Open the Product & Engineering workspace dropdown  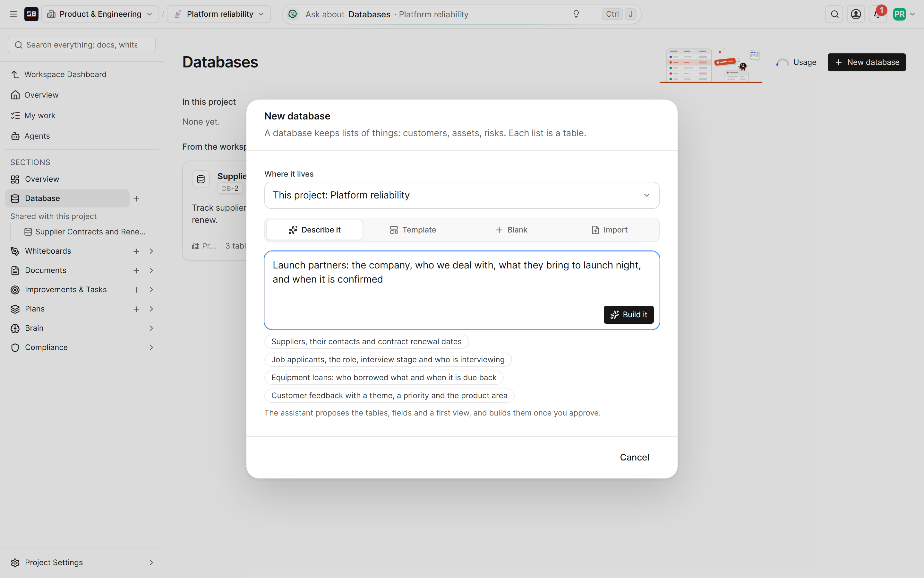(100, 14)
